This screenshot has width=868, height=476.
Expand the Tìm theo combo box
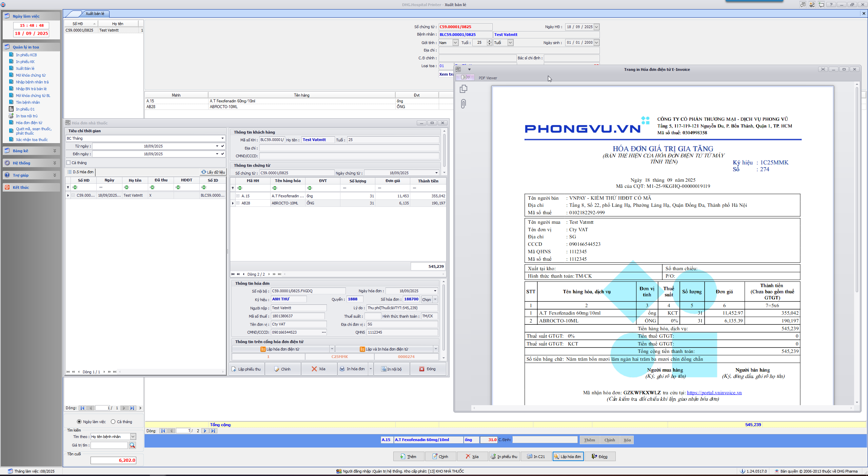tap(133, 437)
